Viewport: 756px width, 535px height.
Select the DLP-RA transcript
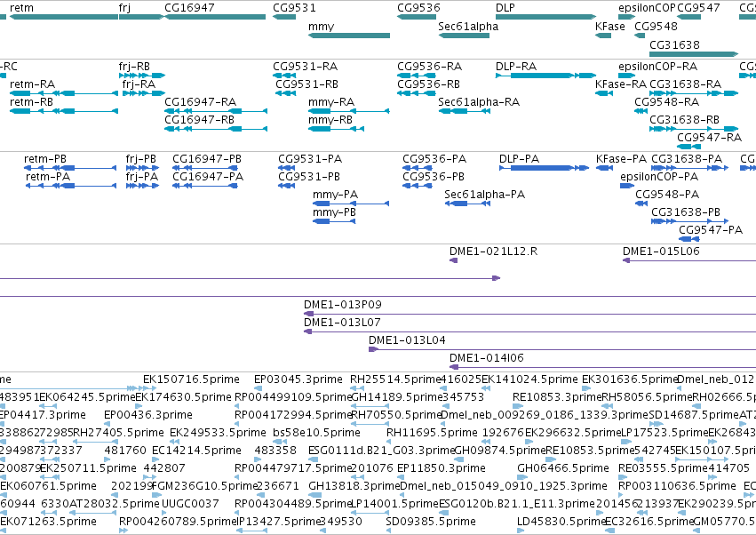(545, 76)
